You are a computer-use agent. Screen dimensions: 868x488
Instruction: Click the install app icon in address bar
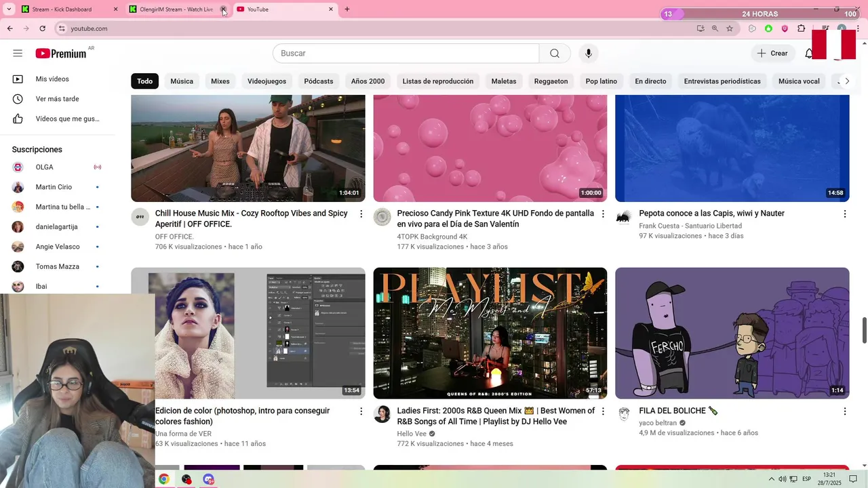point(701,28)
